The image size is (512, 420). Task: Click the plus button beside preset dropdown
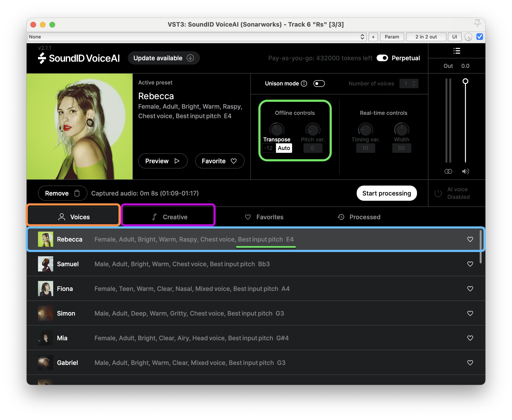pos(373,37)
